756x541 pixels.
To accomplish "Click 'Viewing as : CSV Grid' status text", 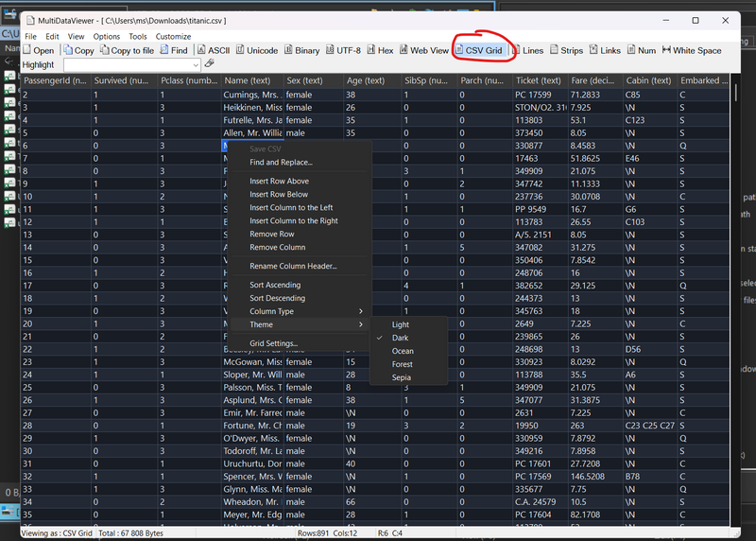I will 57,533.
